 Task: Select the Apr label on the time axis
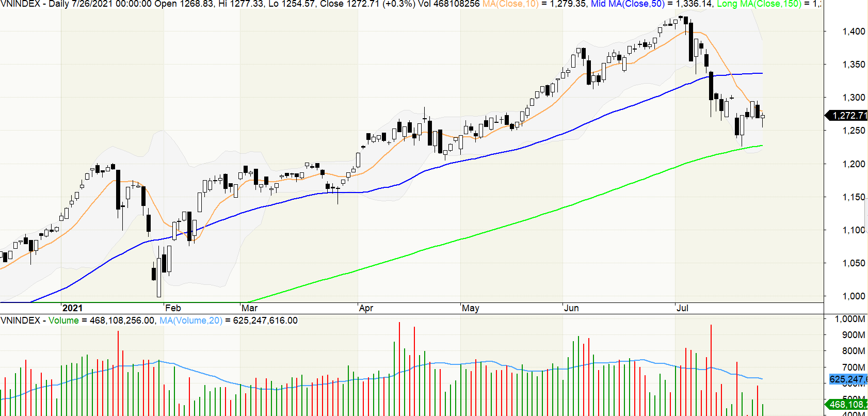coord(366,308)
